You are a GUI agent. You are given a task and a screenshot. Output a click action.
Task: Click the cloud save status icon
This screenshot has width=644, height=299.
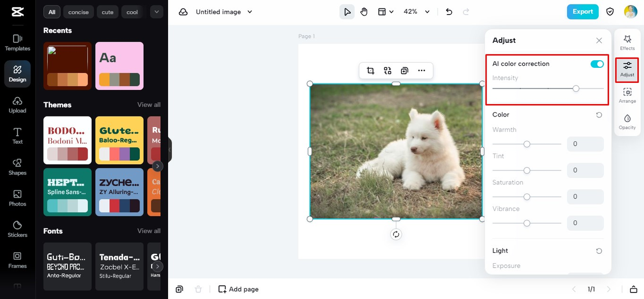click(183, 12)
